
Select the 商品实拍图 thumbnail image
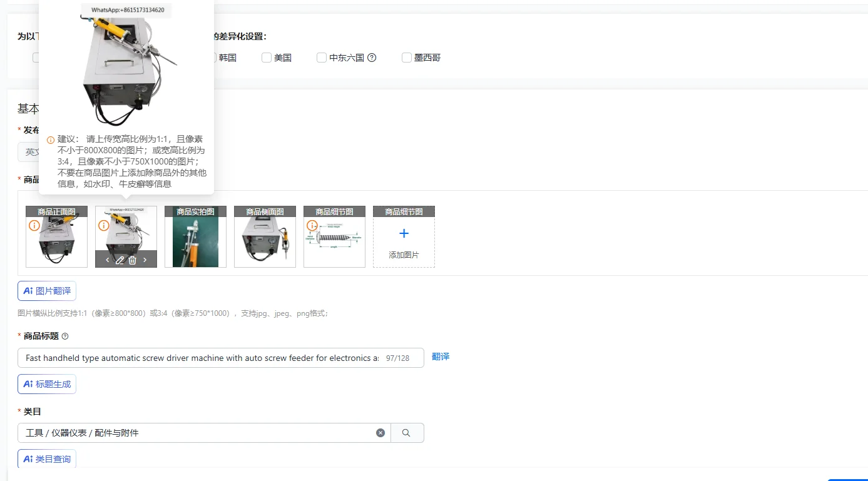(195, 236)
